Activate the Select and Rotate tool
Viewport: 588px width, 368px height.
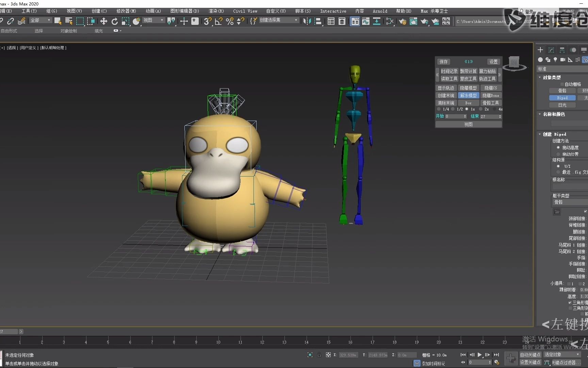115,21
